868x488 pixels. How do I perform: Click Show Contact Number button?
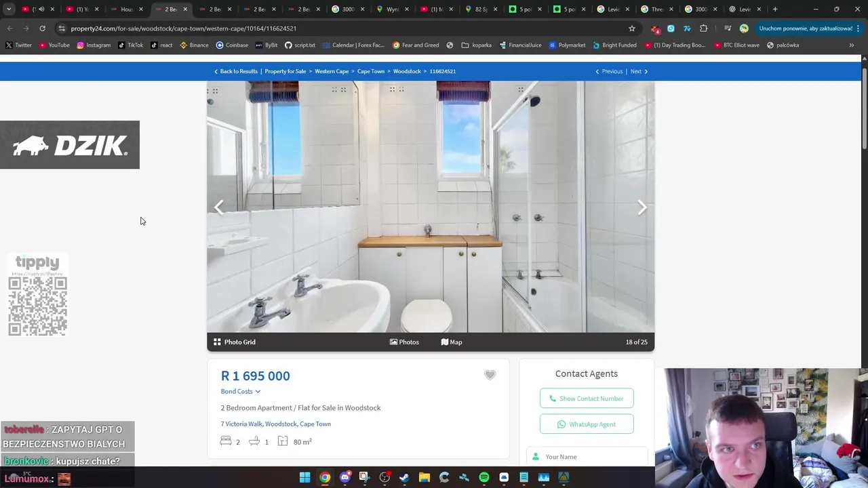(587, 399)
